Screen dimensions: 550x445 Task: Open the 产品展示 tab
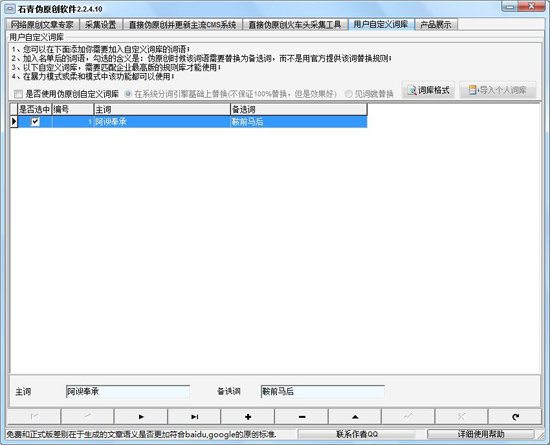436,25
